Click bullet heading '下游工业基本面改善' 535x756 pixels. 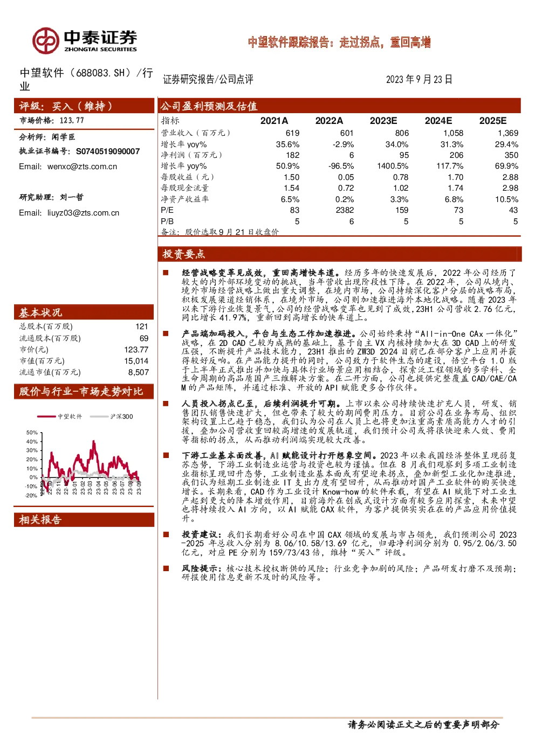[x=222, y=456]
